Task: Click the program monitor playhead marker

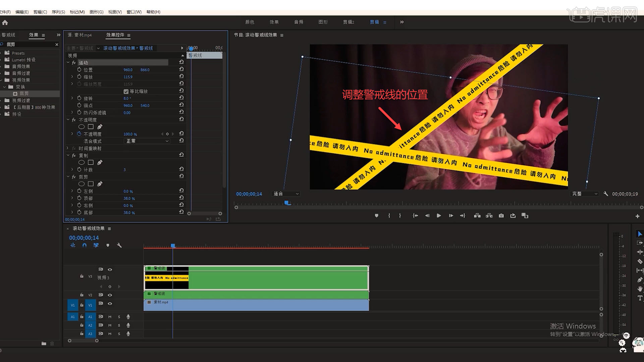Action: coord(287,203)
